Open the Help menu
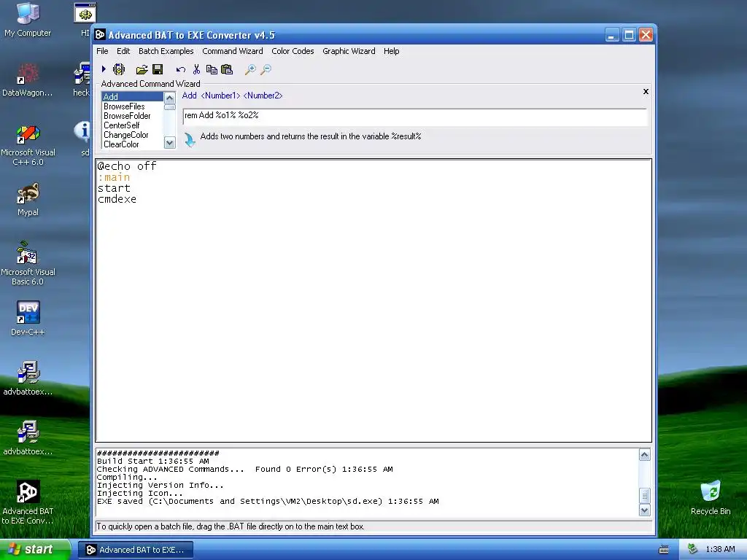The image size is (747, 560). pyautogui.click(x=391, y=51)
